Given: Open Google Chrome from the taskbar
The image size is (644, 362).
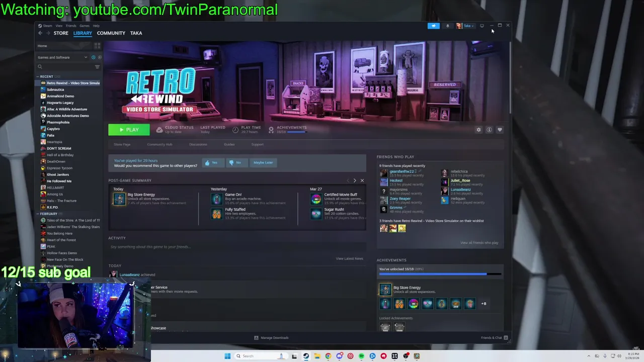Looking at the screenshot, I should [328, 356].
